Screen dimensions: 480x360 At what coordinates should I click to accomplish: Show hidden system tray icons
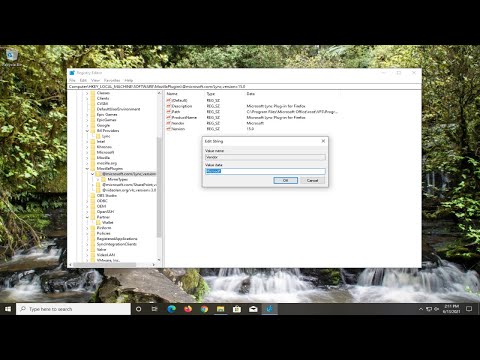click(421, 309)
